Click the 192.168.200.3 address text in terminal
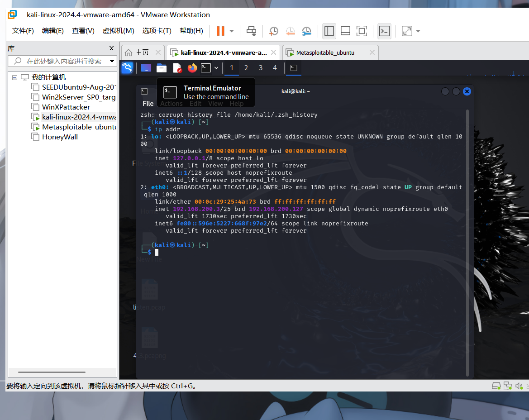The width and height of the screenshot is (529, 420). click(196, 209)
